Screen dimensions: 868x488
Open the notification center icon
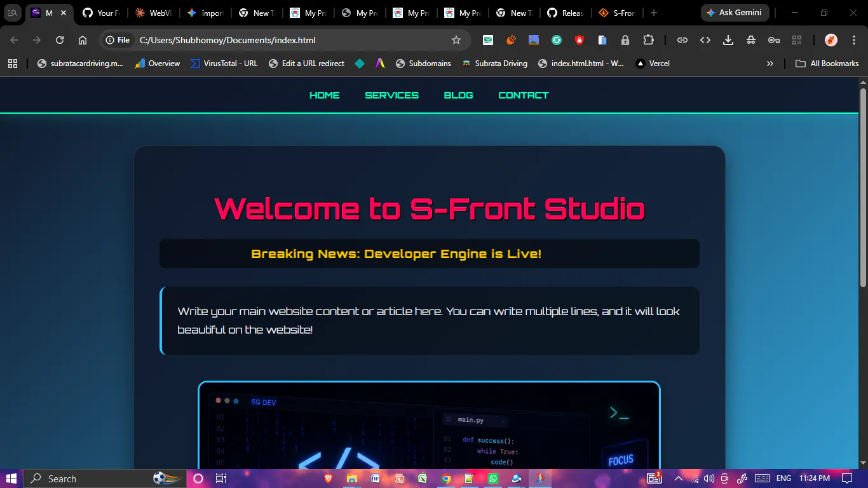pos(847,478)
